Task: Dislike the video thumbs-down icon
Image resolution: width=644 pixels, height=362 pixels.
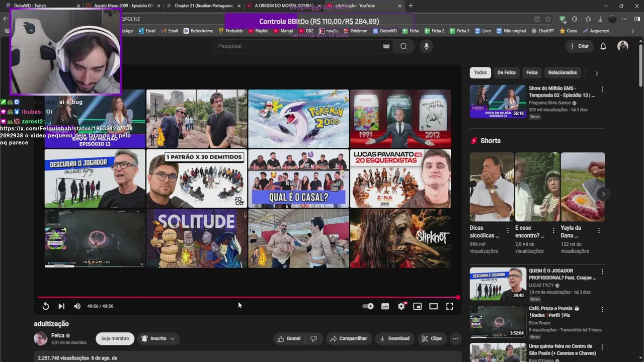Action: click(x=313, y=338)
